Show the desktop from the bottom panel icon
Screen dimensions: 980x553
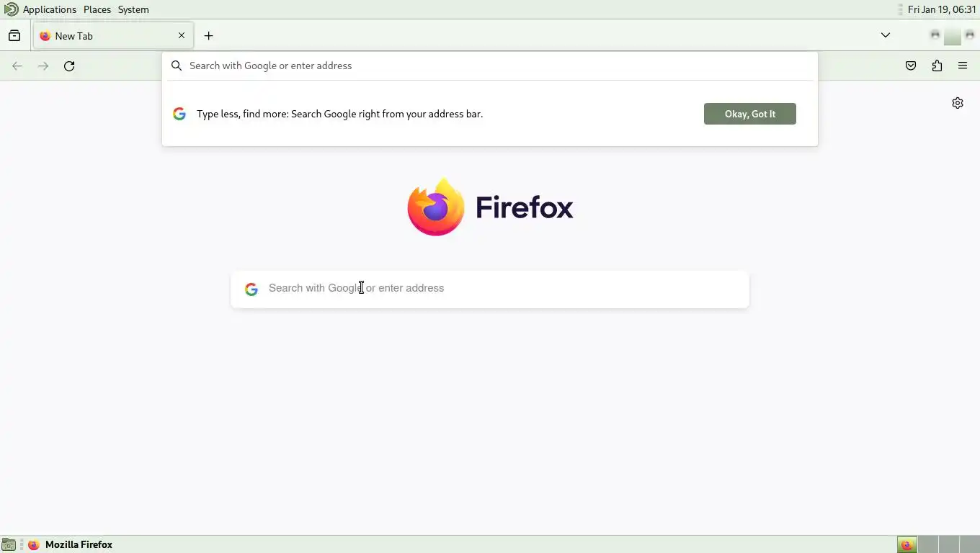click(9, 545)
